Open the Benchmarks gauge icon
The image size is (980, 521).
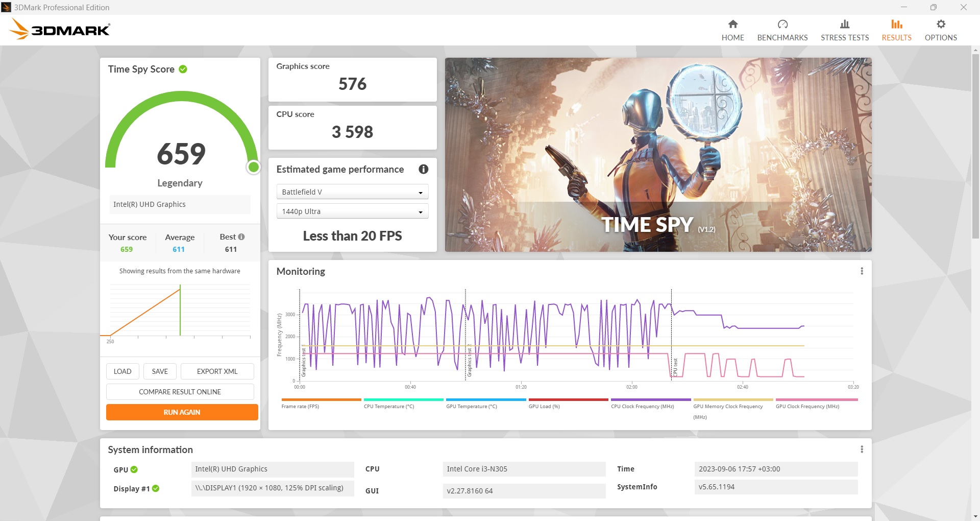click(782, 25)
